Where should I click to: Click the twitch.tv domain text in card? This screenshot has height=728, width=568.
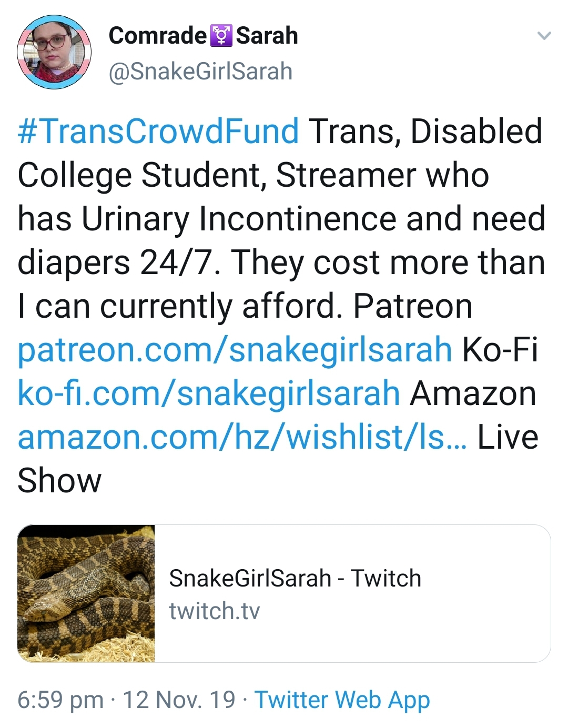(x=215, y=611)
